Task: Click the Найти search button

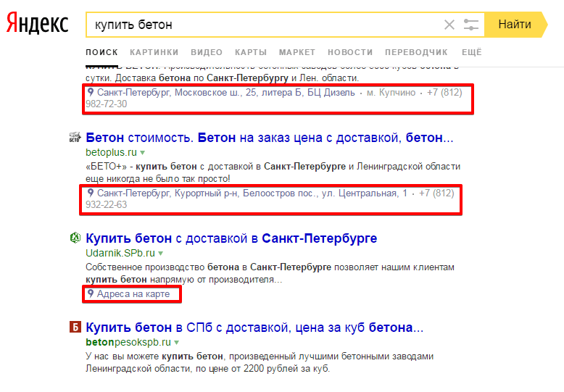Action: [515, 25]
